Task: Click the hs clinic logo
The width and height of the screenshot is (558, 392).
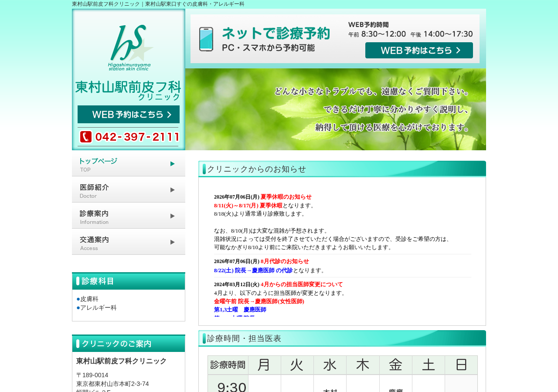Action: pos(130,47)
